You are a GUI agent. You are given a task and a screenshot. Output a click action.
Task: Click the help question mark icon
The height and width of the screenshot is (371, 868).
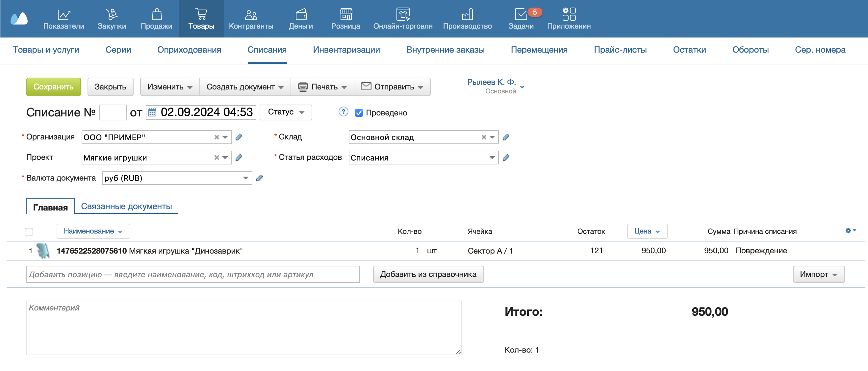pyautogui.click(x=343, y=112)
